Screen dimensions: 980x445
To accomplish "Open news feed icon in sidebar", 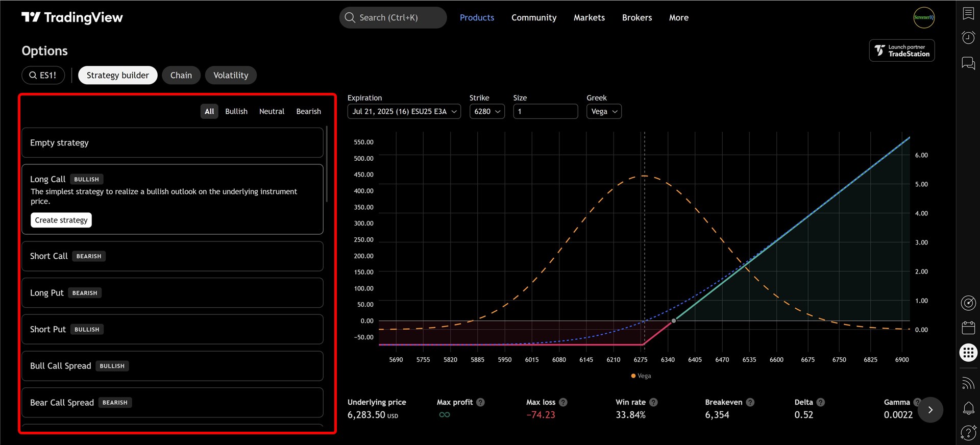I will click(968, 383).
